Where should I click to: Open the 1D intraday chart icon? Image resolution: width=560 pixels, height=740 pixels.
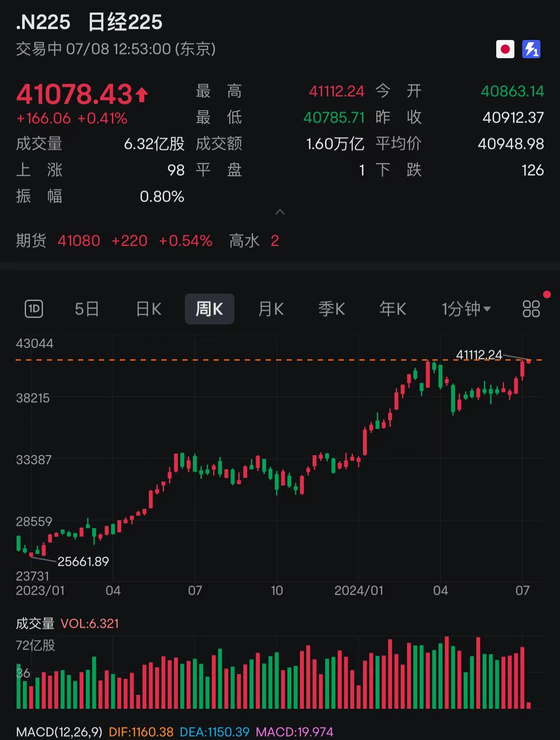coord(34,309)
